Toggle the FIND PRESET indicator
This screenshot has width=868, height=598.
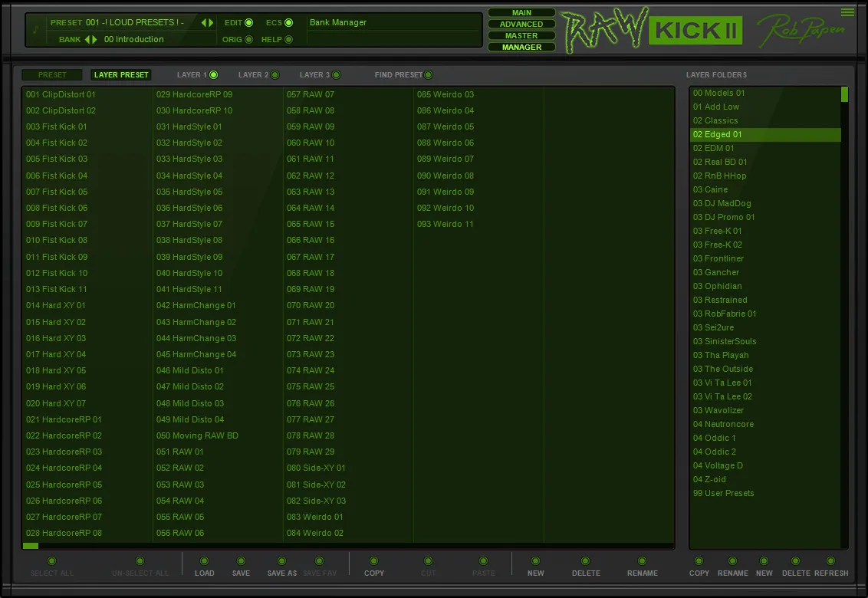pos(429,75)
